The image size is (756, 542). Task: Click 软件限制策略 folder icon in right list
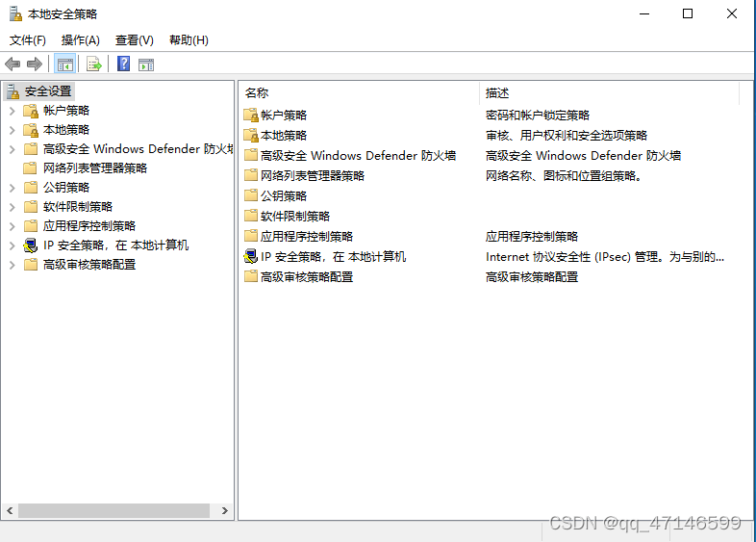(251, 216)
